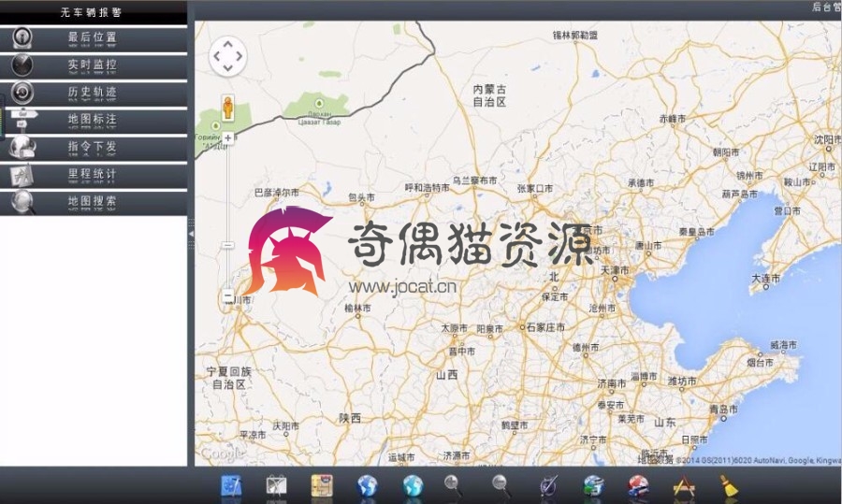This screenshot has height=504, width=842.
Task: Open 地图搜索 map search menu
Action: 94,202
